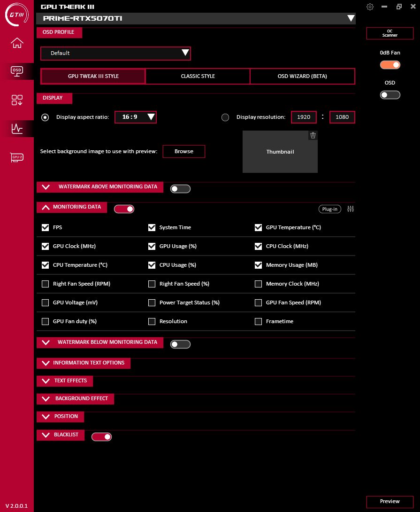Toggle Watermark Above Monitoring Data switch
The width and height of the screenshot is (420, 512).
[181, 189]
